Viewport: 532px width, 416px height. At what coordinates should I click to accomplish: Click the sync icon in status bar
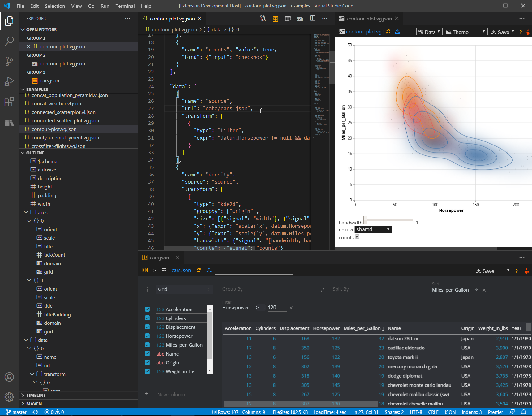pos(36,412)
